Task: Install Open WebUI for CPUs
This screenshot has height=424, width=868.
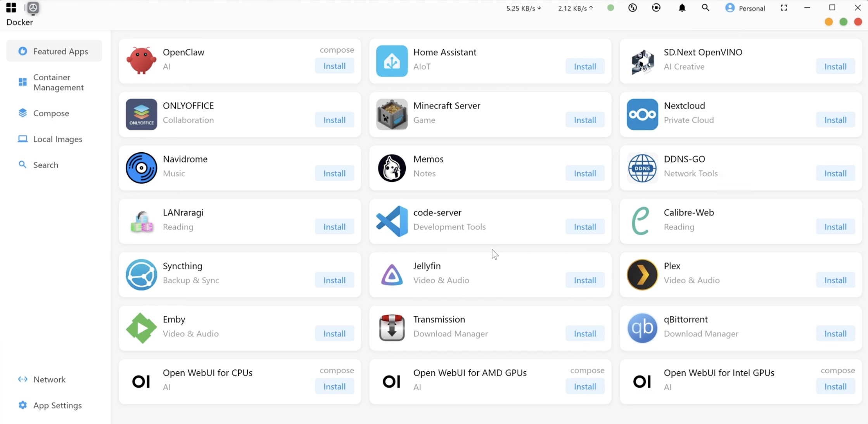Action: [334, 386]
